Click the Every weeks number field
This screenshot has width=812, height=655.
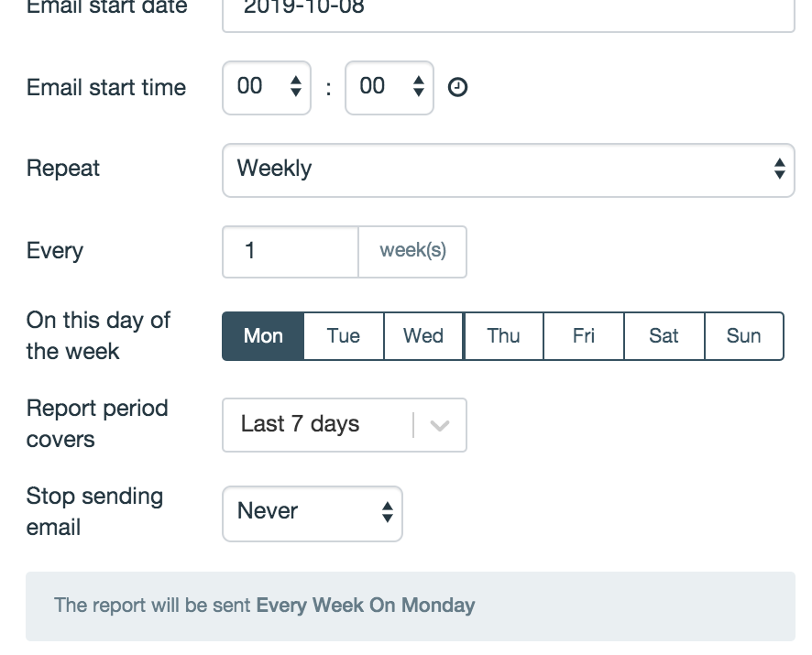coord(290,252)
